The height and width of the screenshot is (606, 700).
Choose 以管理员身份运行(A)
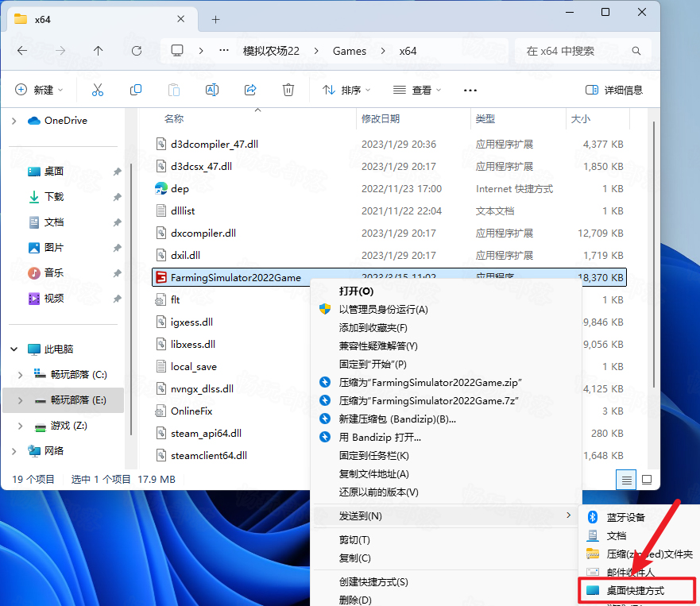click(447, 310)
